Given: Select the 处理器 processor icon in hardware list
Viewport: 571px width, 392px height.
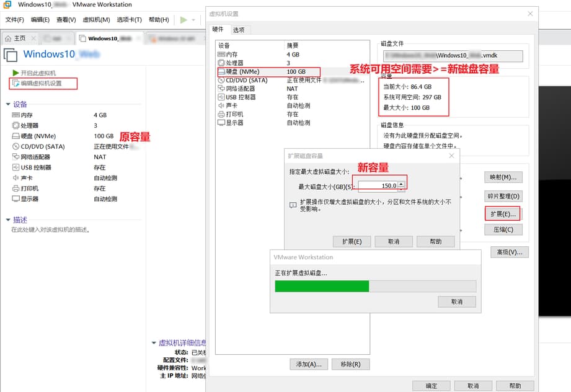Looking at the screenshot, I should [x=221, y=62].
